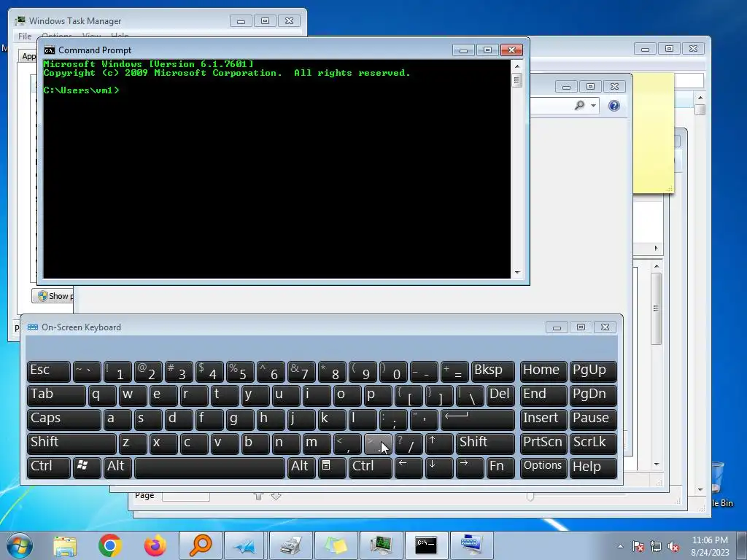This screenshot has height=560, width=747.
Task: Toggle the left Shift key on keyboard
Action: (71, 443)
